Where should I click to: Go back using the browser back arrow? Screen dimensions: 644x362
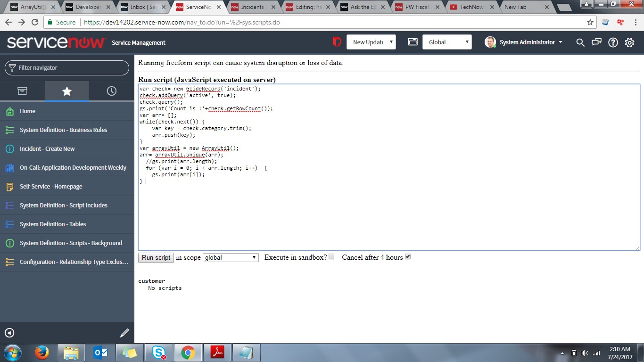[9, 22]
